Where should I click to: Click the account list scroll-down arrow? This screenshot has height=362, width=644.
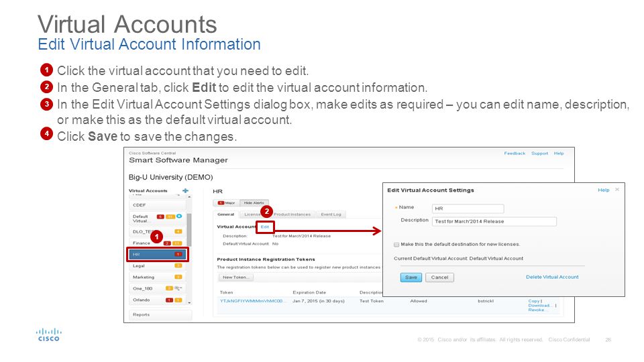(189, 302)
